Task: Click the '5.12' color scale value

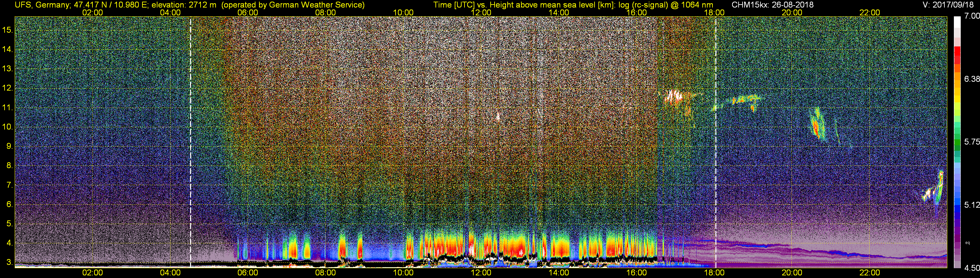Action: tap(972, 205)
